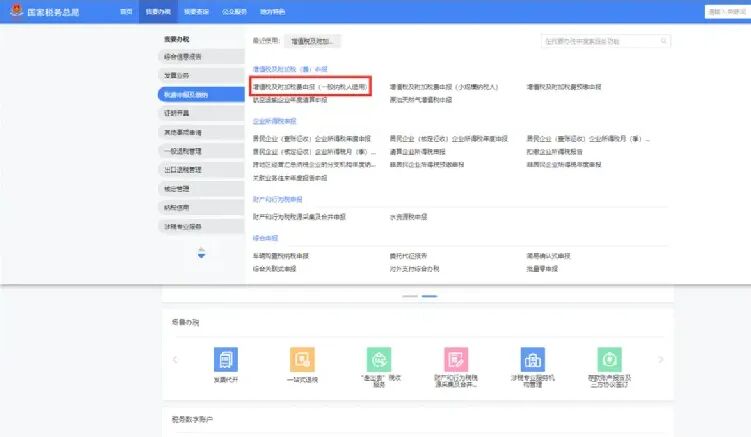The width and height of the screenshot is (751, 437).
Task: Open the pink 财产和行为税税源采集 icon
Action: [x=456, y=360]
